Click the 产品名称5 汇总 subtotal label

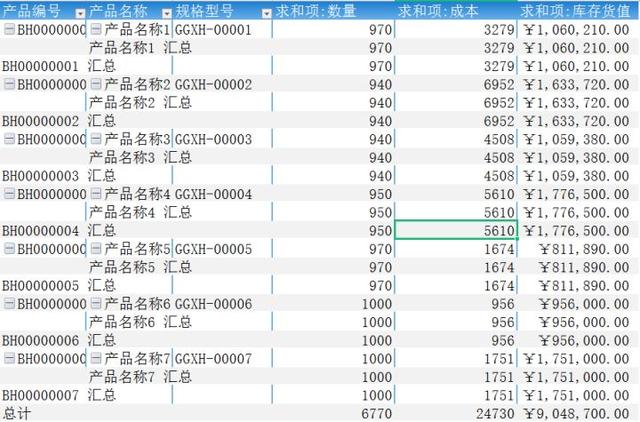pos(140,267)
